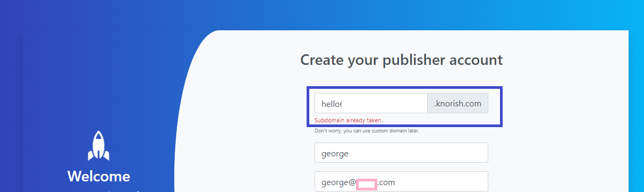Click the "Create your publisher account" heading
The width and height of the screenshot is (644, 192).
pos(401,60)
